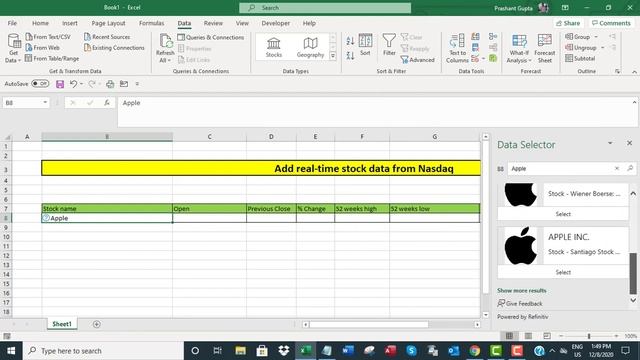Image resolution: width=640 pixels, height=360 pixels.
Task: Open Outline dialog launcher
Action: click(617, 71)
